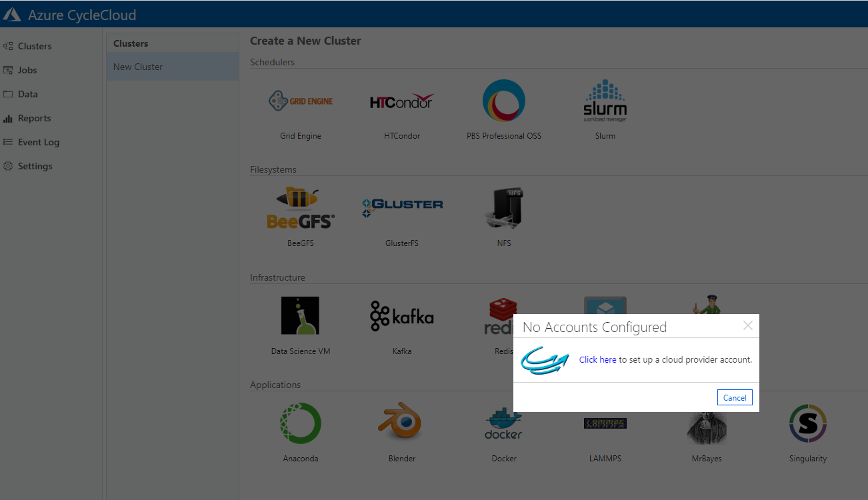The height and width of the screenshot is (500, 868).
Task: Choose the Kafka infrastructure icon
Action: [402, 316]
